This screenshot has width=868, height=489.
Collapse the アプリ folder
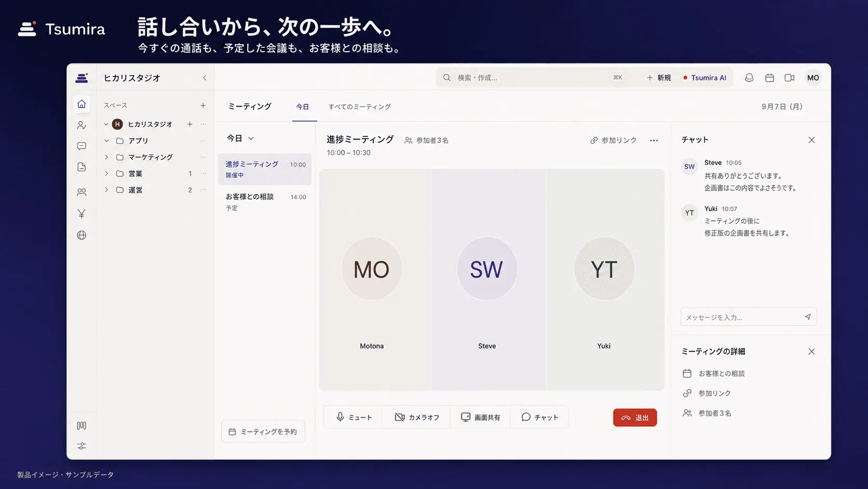[106, 141]
